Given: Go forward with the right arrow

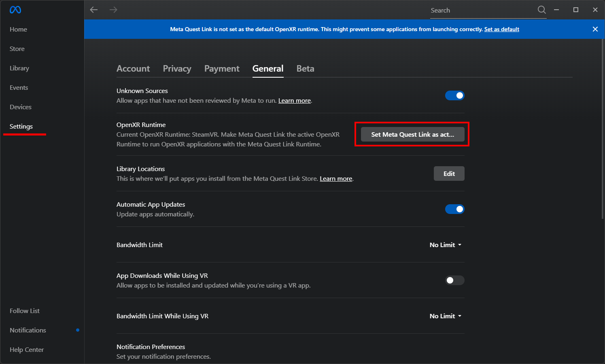Looking at the screenshot, I should pos(113,10).
